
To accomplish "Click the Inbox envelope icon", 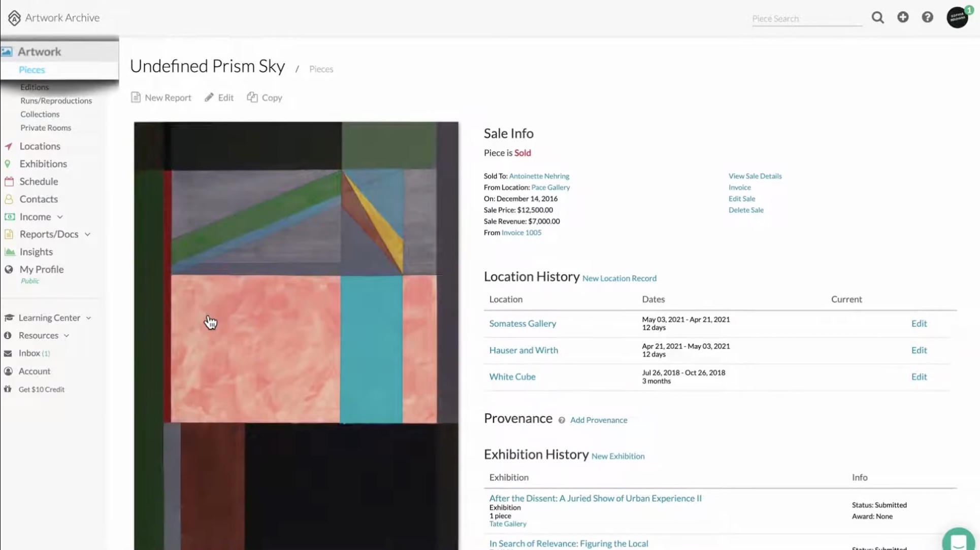I will click(8, 353).
